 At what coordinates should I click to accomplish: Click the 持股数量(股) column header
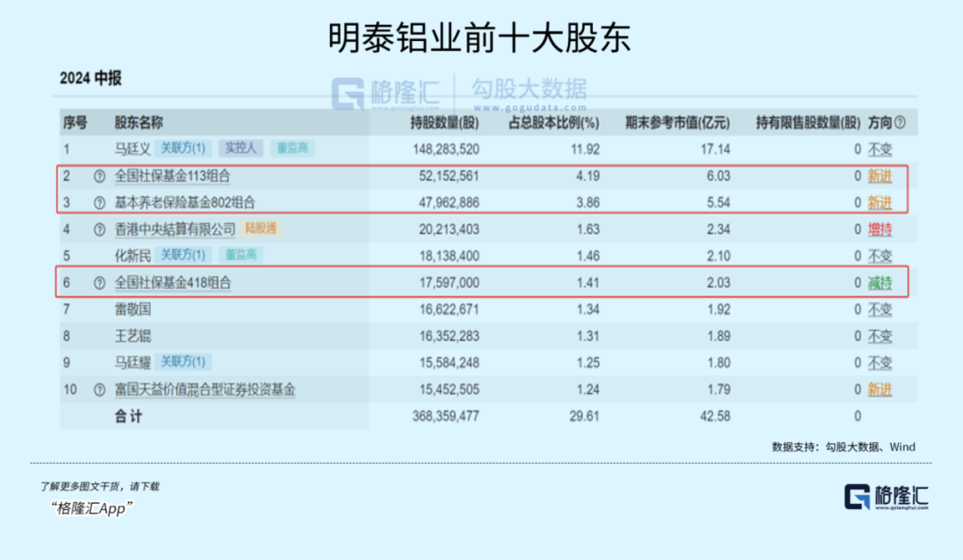pyautogui.click(x=445, y=123)
